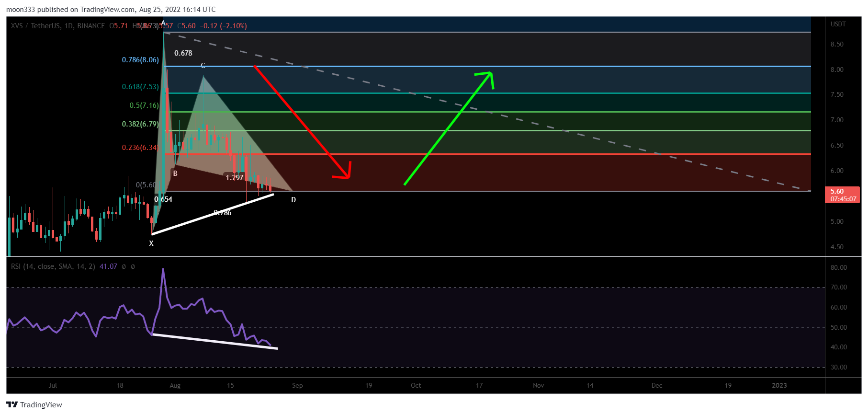Click the 40.00 RSI axis label
The width and height of the screenshot is (868, 415).
click(839, 347)
